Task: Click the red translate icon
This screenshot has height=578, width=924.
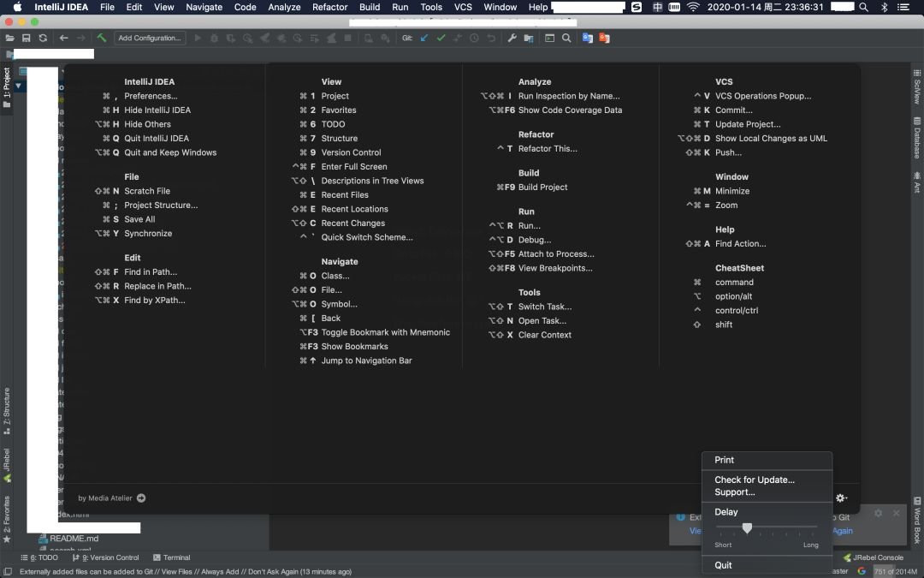Action: [604, 38]
